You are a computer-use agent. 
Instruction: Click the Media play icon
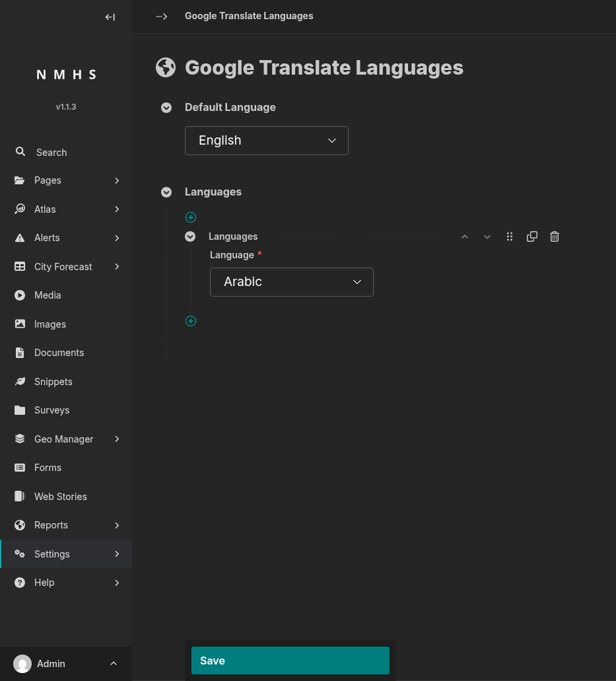click(x=20, y=295)
